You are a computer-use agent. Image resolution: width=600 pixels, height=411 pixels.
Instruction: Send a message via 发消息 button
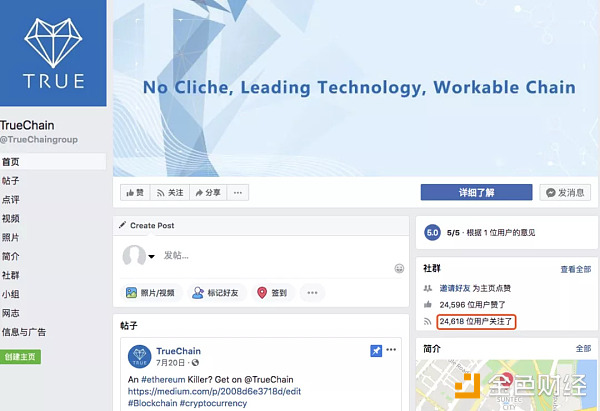tap(565, 192)
